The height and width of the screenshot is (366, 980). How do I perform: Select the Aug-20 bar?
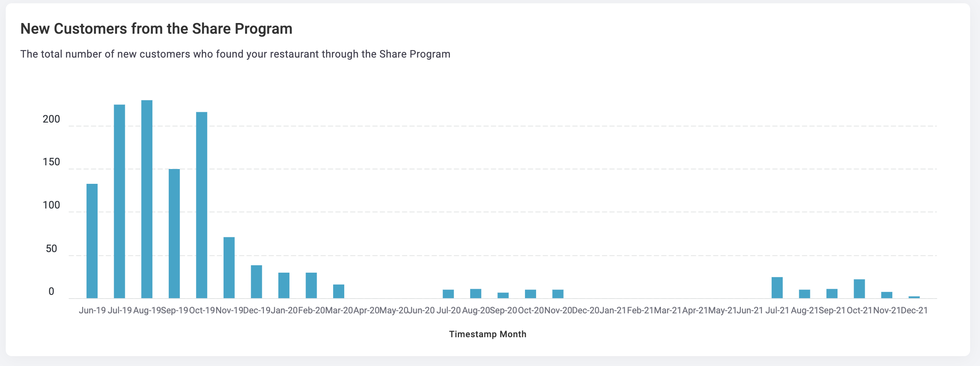(476, 294)
